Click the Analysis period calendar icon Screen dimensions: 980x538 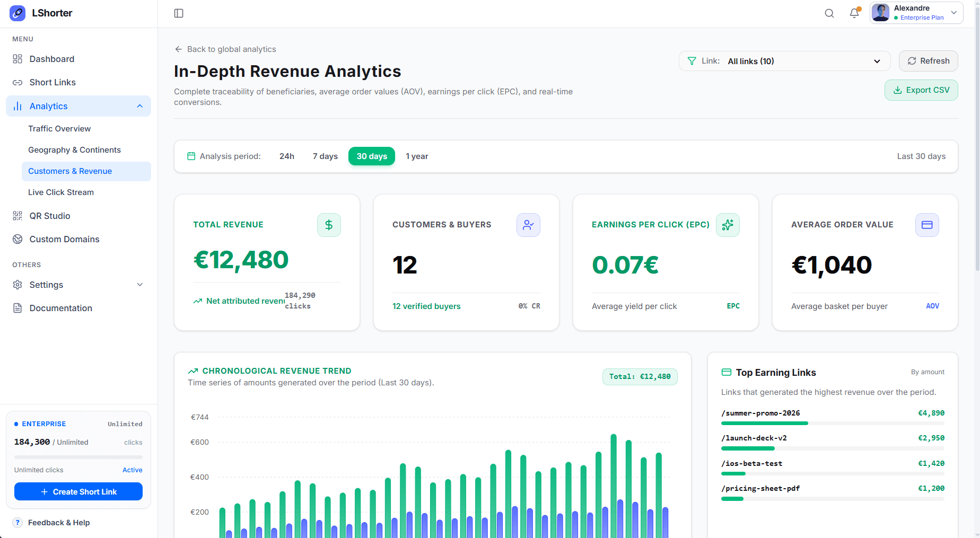[191, 156]
